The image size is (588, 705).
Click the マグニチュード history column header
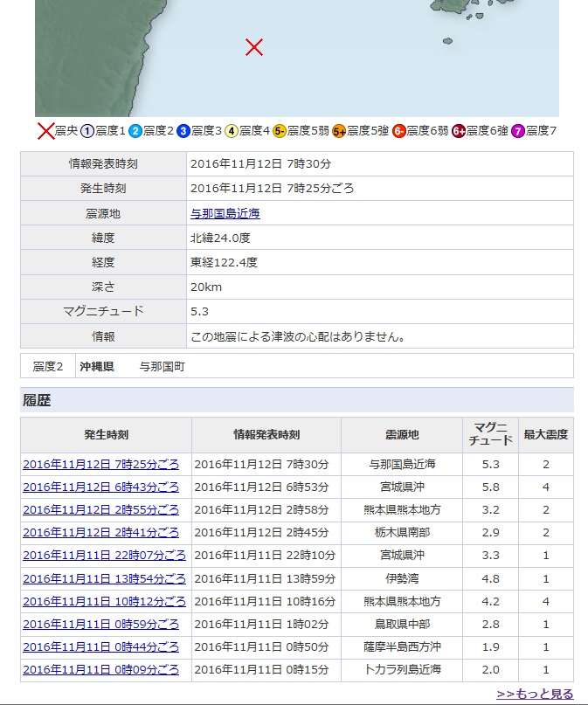[490, 435]
